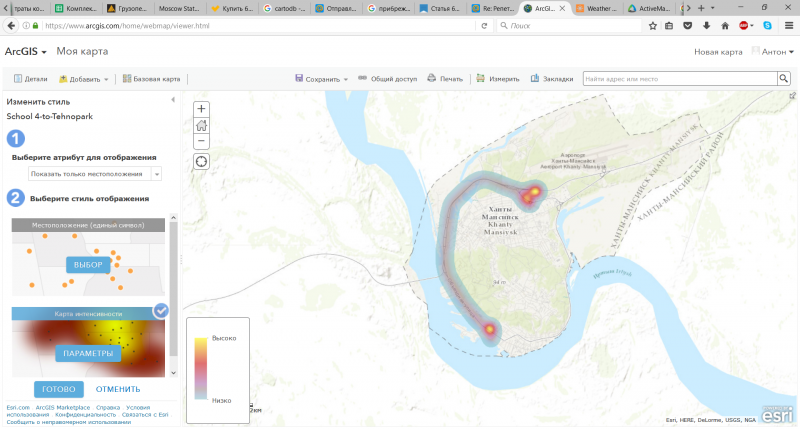This screenshot has height=429, width=800.
Task: Open the attribute selection dropdown
Action: point(94,174)
